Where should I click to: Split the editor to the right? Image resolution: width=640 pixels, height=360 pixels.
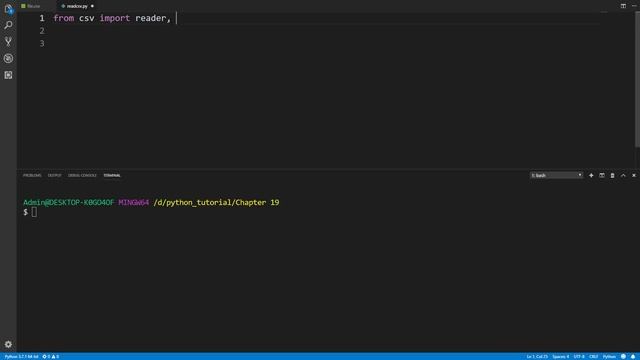(x=623, y=6)
